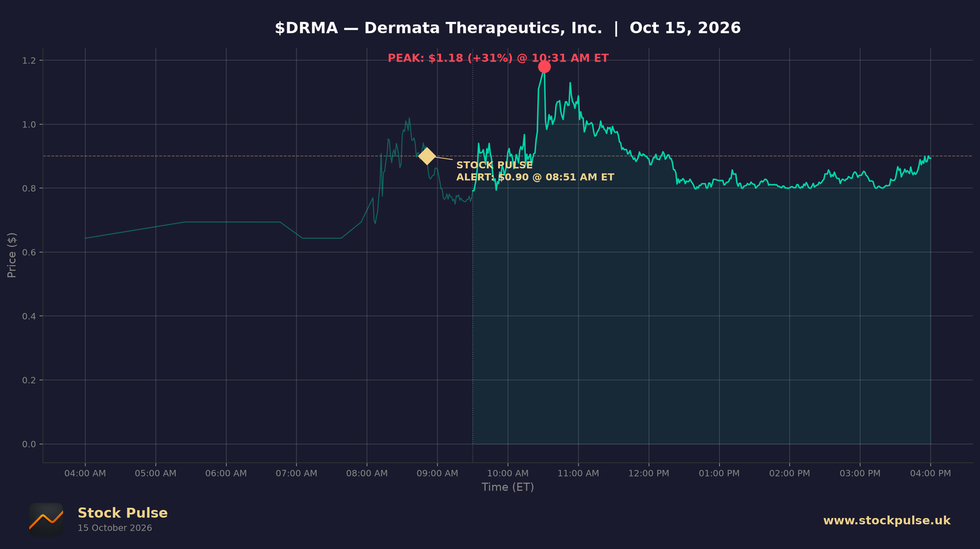Select the 08:00 AM time tick label
Screen dimensions: 980x549
point(367,473)
